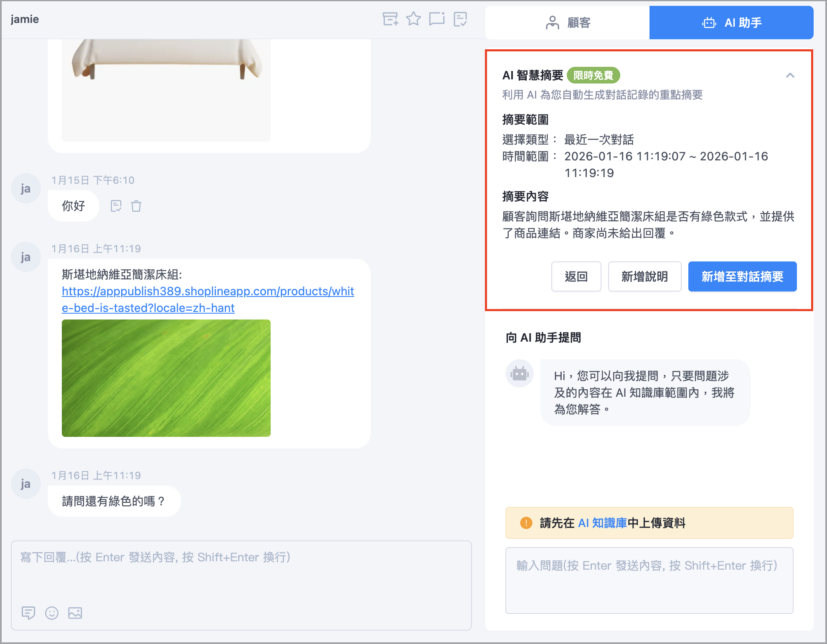Click the 摘要內容 summary paragraph

648,225
